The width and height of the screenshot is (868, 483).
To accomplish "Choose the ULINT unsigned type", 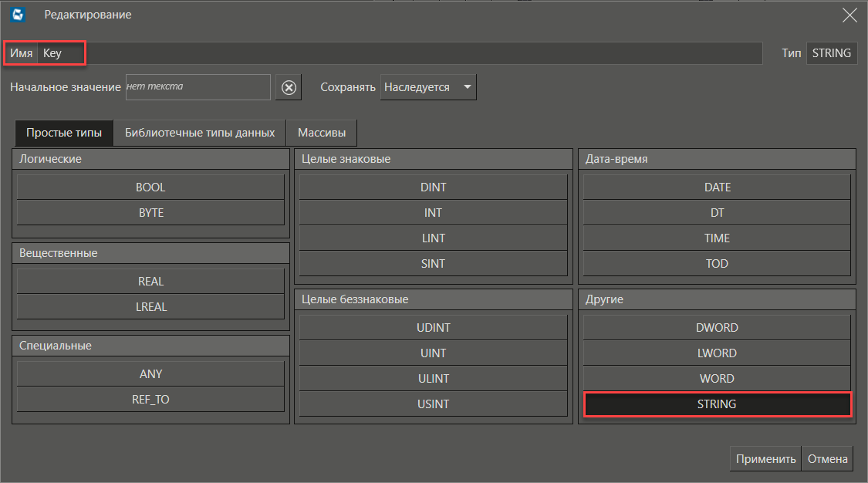I will click(434, 378).
